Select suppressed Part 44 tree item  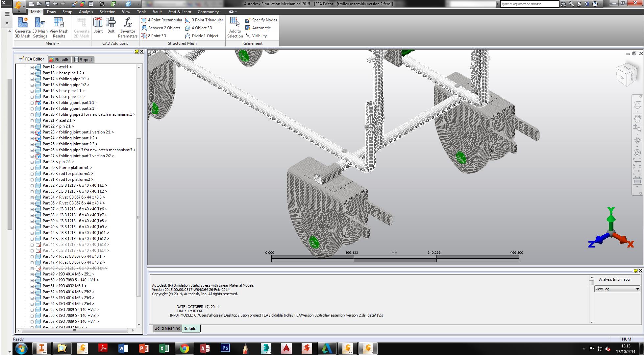point(76,245)
